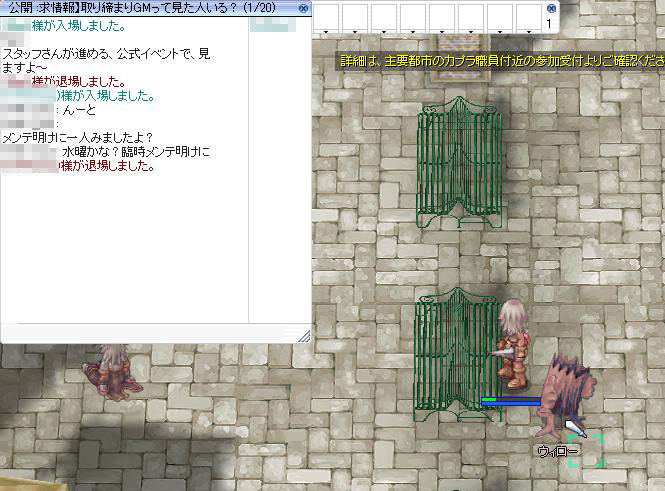Click the chat line んーと
This screenshot has width=665, height=491.
pyautogui.click(x=79, y=110)
